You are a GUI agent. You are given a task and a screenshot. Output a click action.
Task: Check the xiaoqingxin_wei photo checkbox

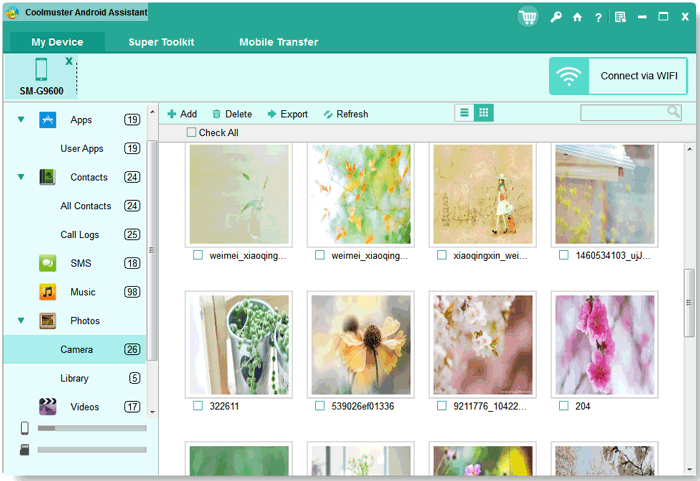coord(442,255)
